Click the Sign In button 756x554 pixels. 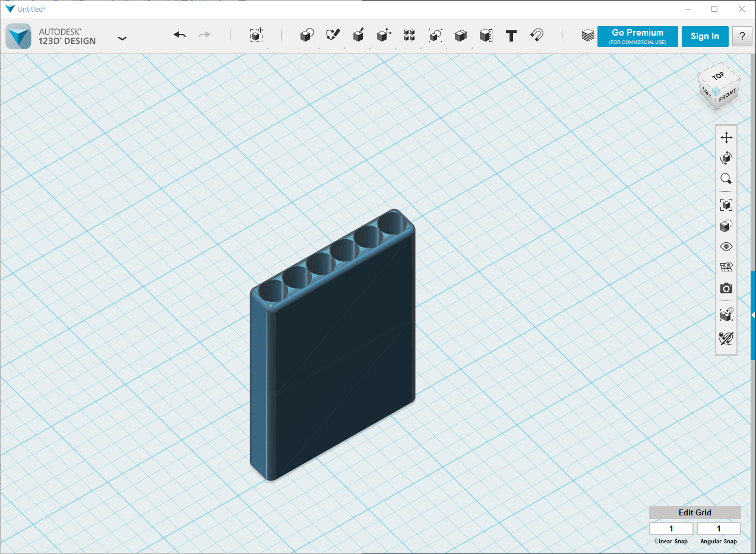point(705,36)
